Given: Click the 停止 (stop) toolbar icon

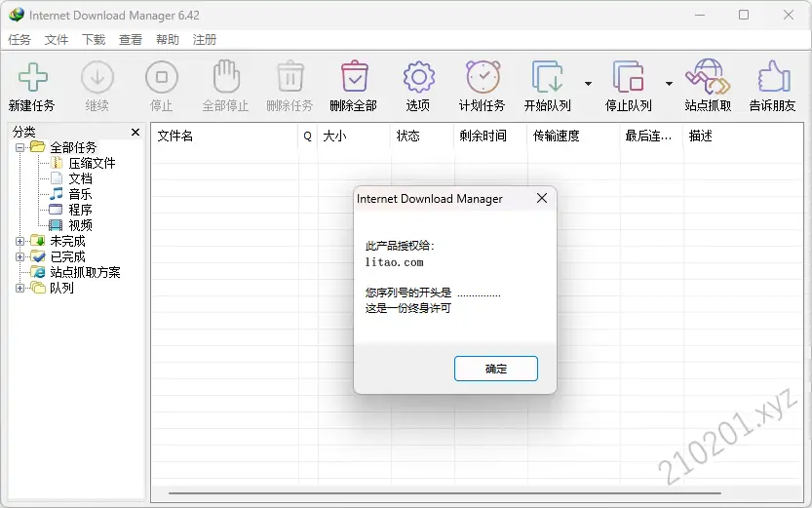Looking at the screenshot, I should (x=162, y=78).
